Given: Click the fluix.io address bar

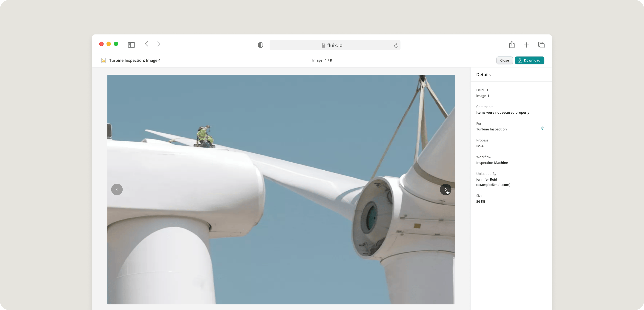Looking at the screenshot, I should point(334,45).
